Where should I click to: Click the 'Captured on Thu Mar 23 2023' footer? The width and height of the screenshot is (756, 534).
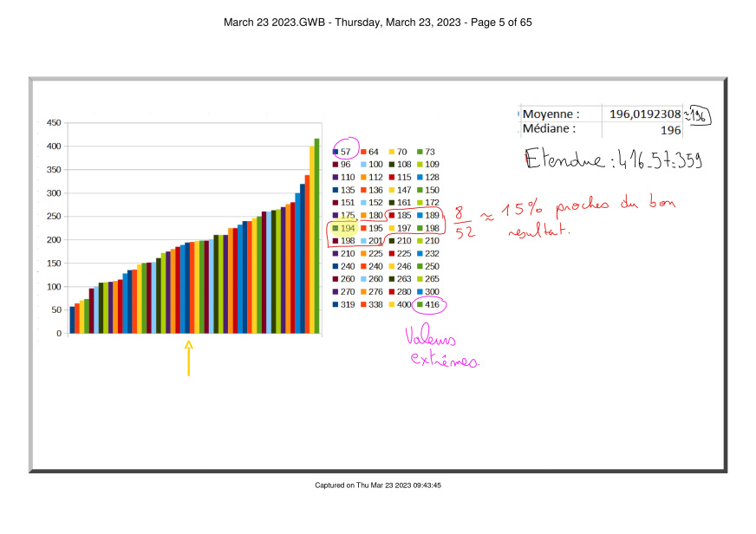tap(377, 485)
